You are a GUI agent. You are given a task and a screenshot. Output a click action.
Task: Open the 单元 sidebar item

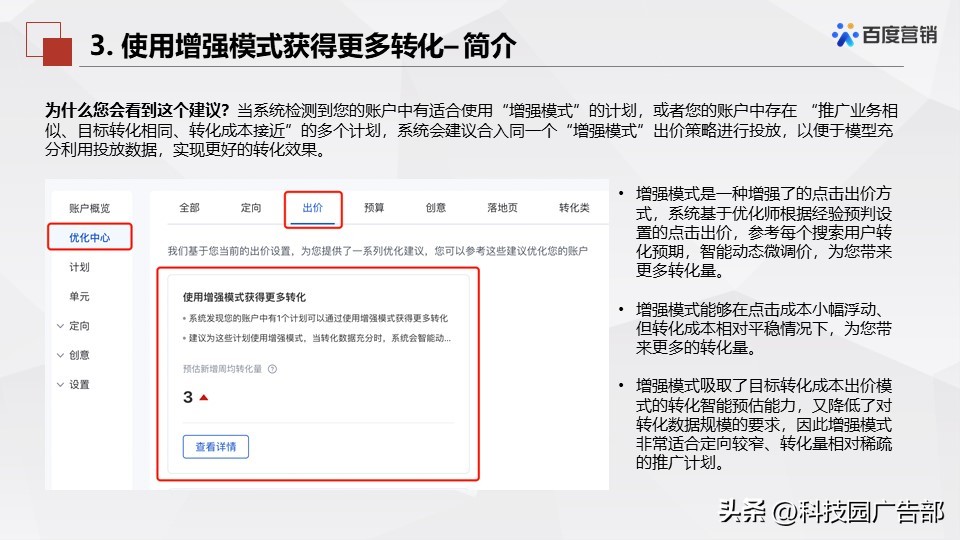[x=79, y=296]
